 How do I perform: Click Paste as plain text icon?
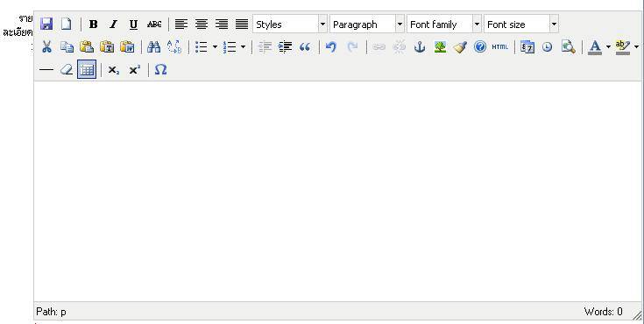click(x=107, y=46)
